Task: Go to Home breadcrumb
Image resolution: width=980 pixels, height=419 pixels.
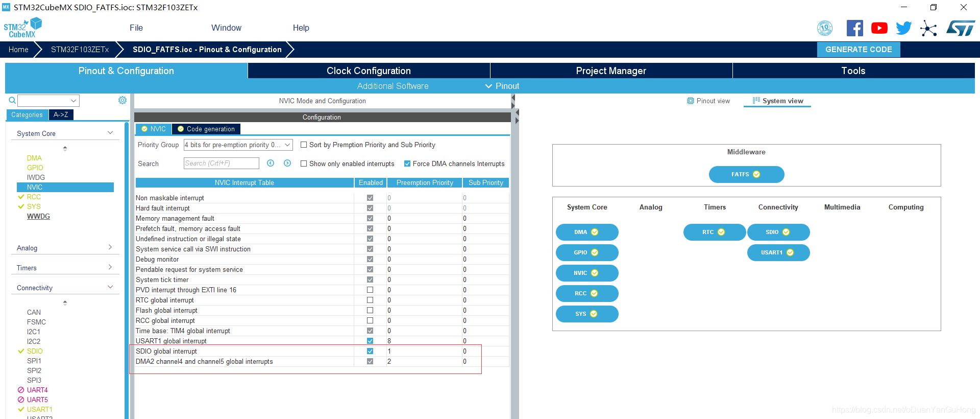Action: pos(18,50)
